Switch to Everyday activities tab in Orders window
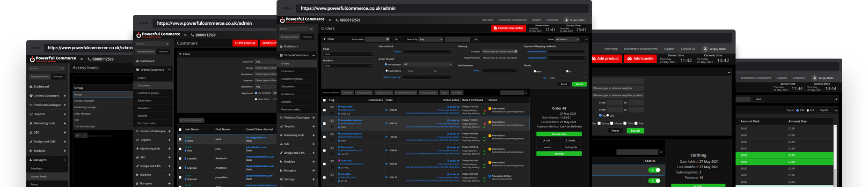The height and width of the screenshot is (187, 868). [289, 37]
